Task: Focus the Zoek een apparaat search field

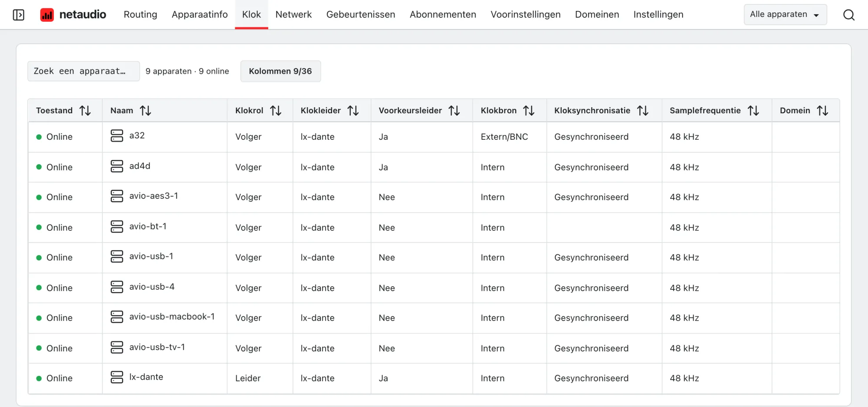Action: point(83,71)
